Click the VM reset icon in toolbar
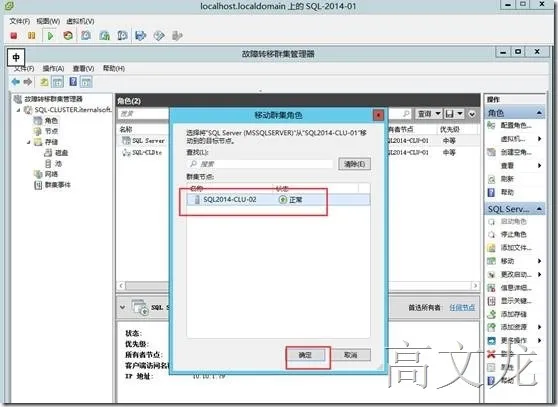The width and height of the screenshot is (558, 407). point(68,36)
